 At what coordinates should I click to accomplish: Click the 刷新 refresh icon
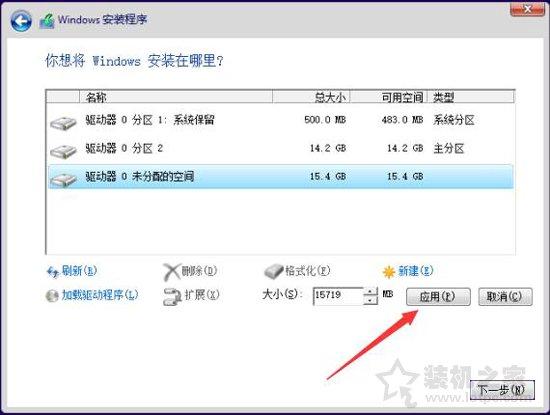pos(53,272)
